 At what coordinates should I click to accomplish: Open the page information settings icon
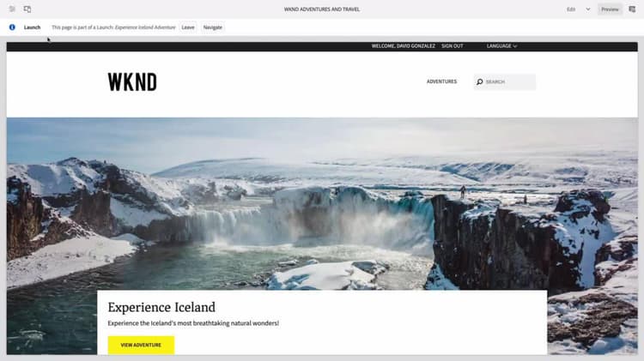[x=12, y=9]
